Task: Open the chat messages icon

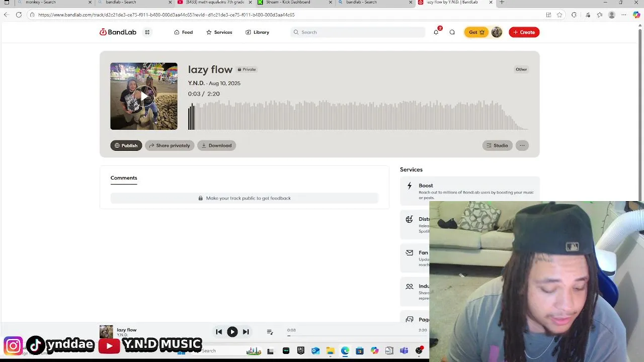Action: tap(452, 32)
